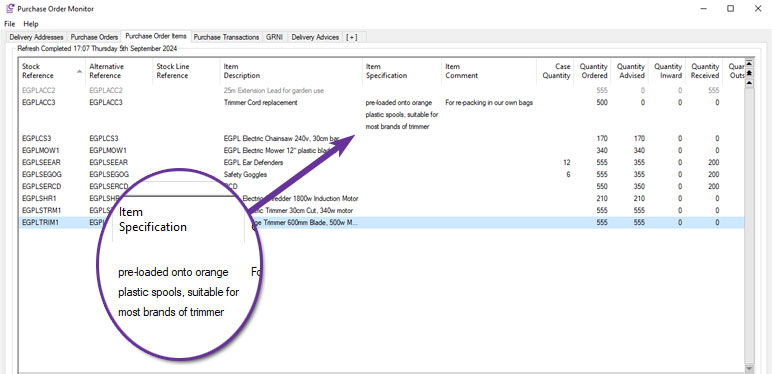Click the Purchase Order Monitor app icon
This screenshot has height=374, width=772.
[9, 8]
